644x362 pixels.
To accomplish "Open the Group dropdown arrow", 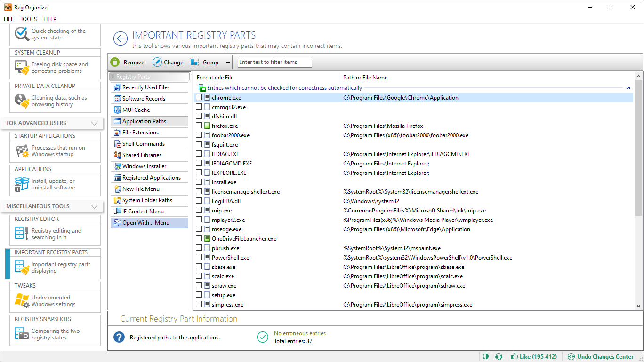I will [228, 62].
